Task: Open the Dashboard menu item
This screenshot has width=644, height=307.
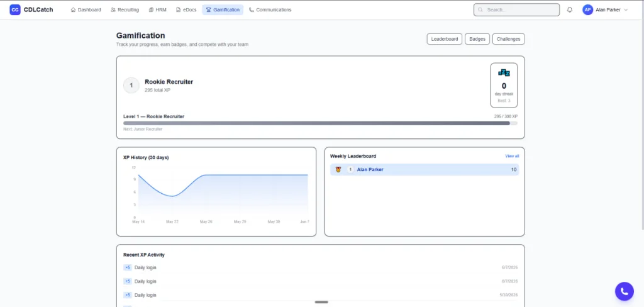Action: tap(86, 10)
